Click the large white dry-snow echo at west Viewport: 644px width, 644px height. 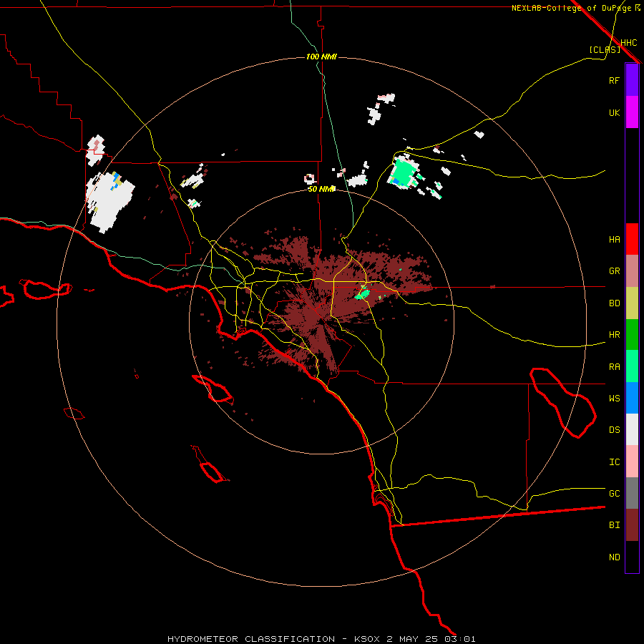coord(109,201)
